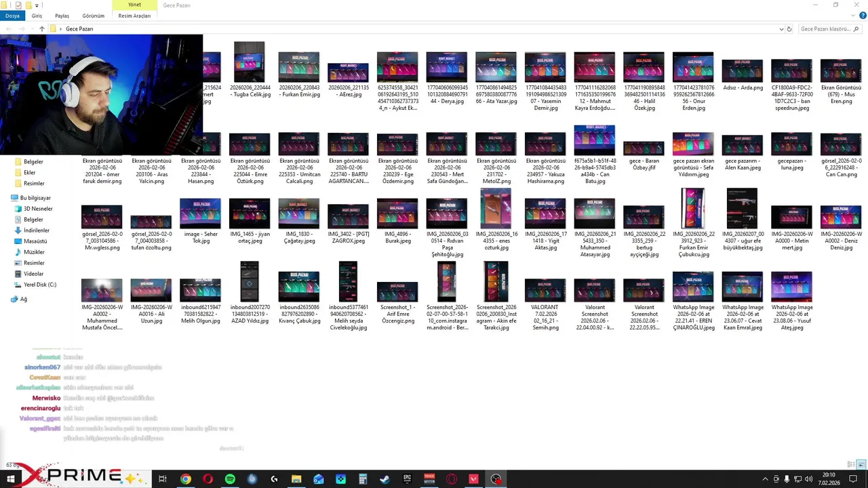Select the Furkan Emir.jpg file
Screen dimensions: 868x488
click(298, 75)
